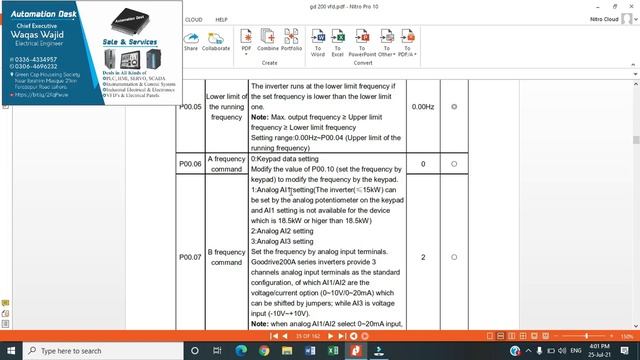The width and height of the screenshot is (640, 360).
Task: Click the fit width icon
Action: click(x=545, y=336)
